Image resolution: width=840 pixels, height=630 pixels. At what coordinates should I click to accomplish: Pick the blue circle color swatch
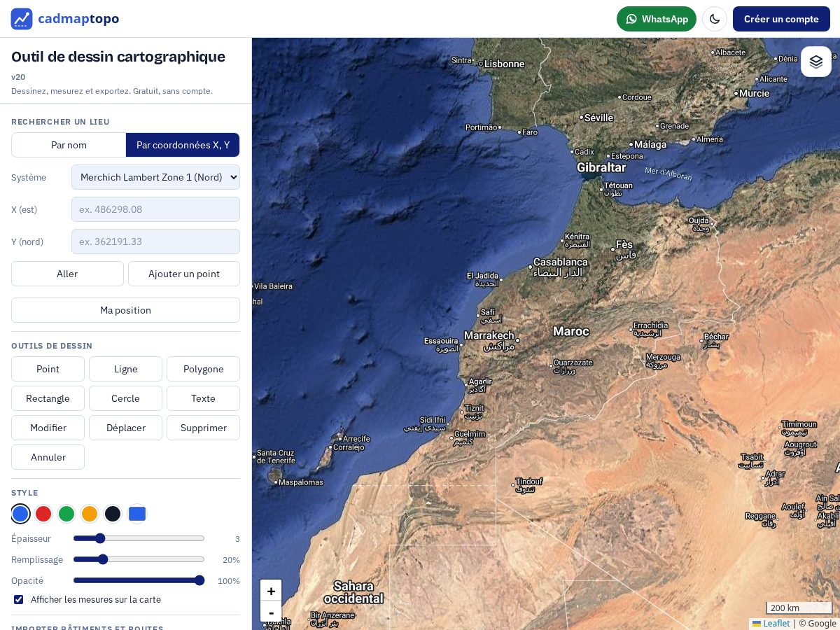point(20,514)
